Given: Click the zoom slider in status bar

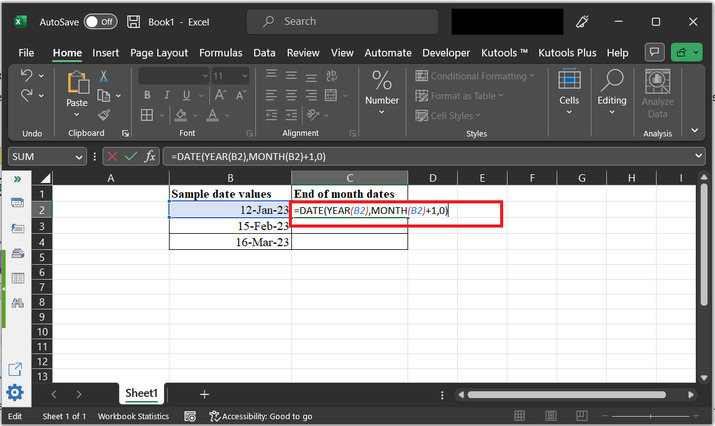Looking at the screenshot, I should 651,416.
